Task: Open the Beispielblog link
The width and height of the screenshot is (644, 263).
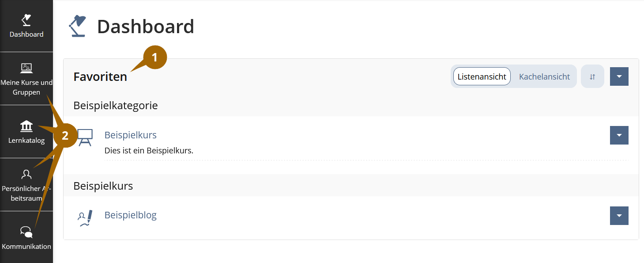Action: pos(130,215)
